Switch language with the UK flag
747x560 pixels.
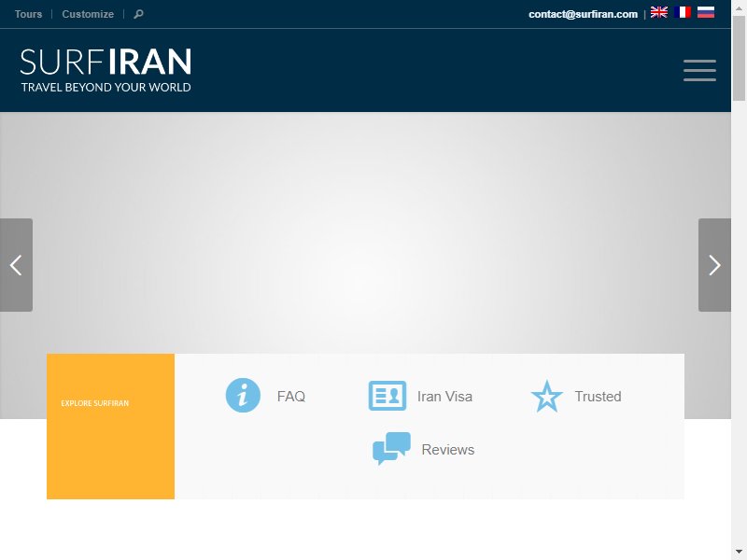point(659,12)
